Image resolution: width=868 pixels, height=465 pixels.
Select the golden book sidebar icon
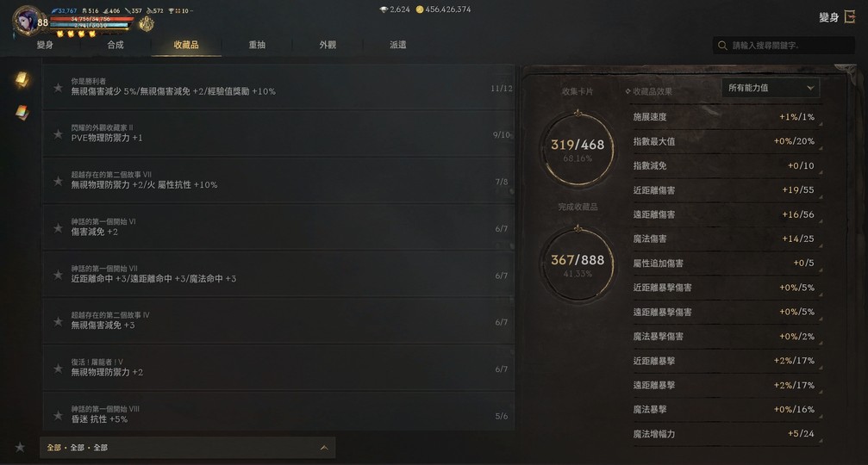(x=22, y=79)
